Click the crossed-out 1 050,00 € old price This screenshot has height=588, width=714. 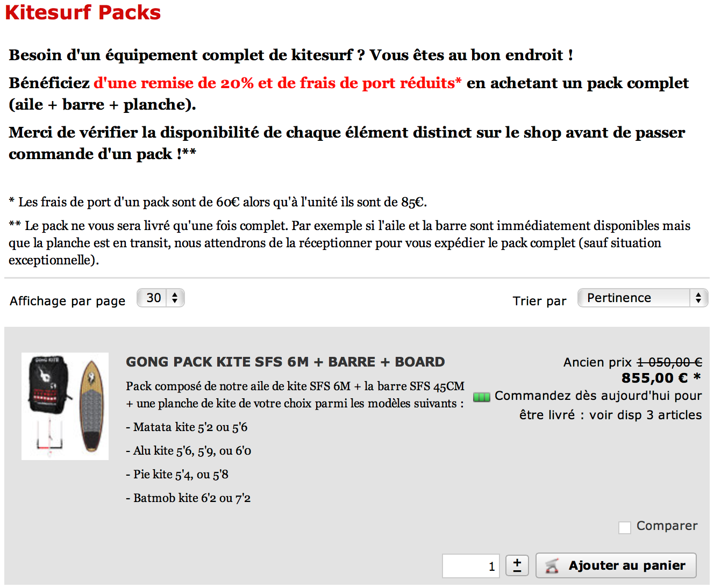point(670,362)
